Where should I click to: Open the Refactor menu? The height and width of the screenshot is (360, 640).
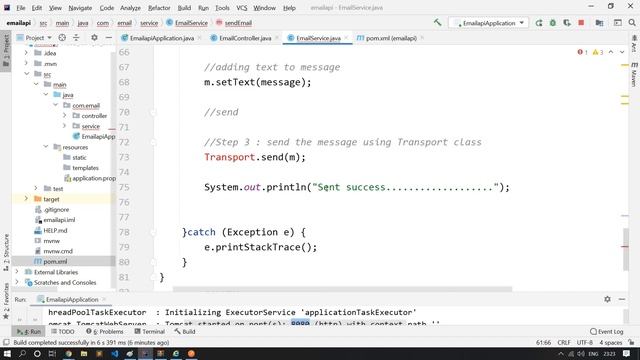[159, 8]
